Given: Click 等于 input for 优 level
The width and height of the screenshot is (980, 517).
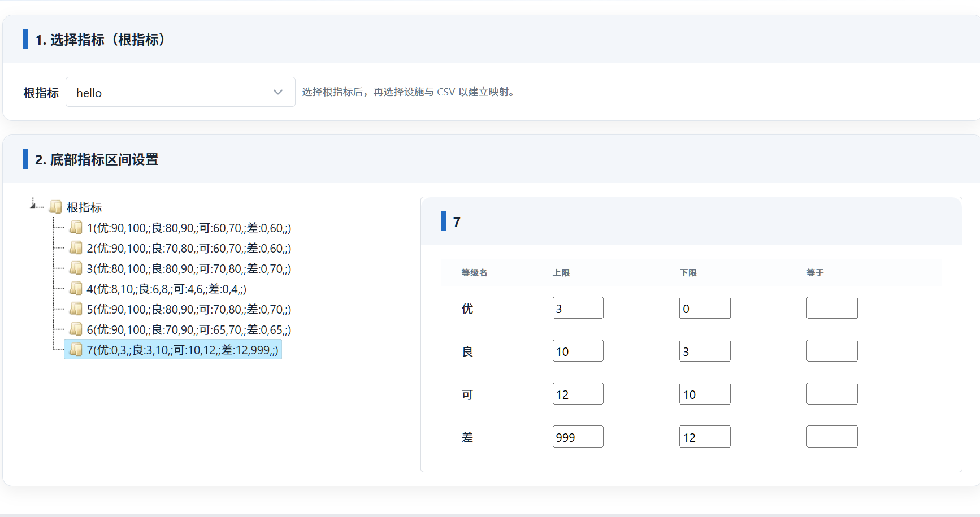Looking at the screenshot, I should coord(831,308).
